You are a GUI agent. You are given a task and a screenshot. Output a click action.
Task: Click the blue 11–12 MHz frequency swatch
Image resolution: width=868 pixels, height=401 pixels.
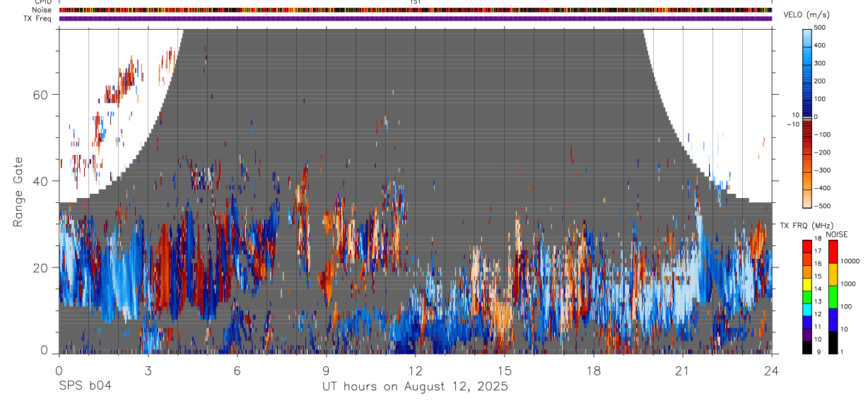(807, 322)
